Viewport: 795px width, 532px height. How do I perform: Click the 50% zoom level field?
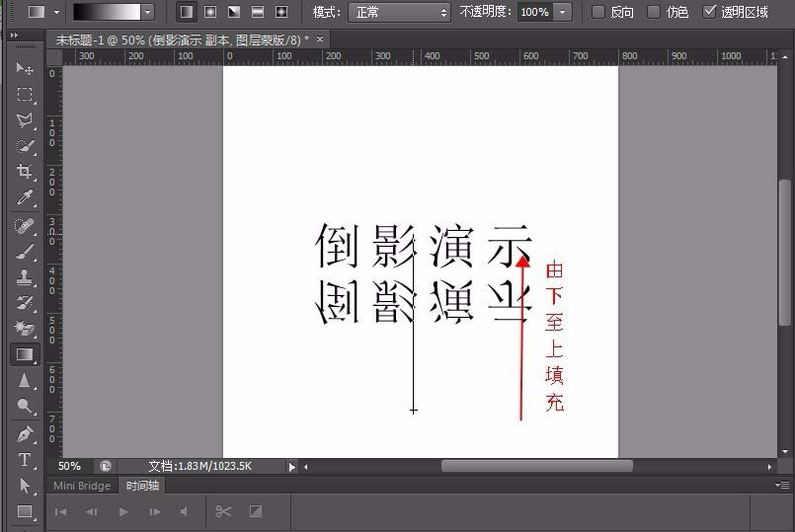[69, 466]
